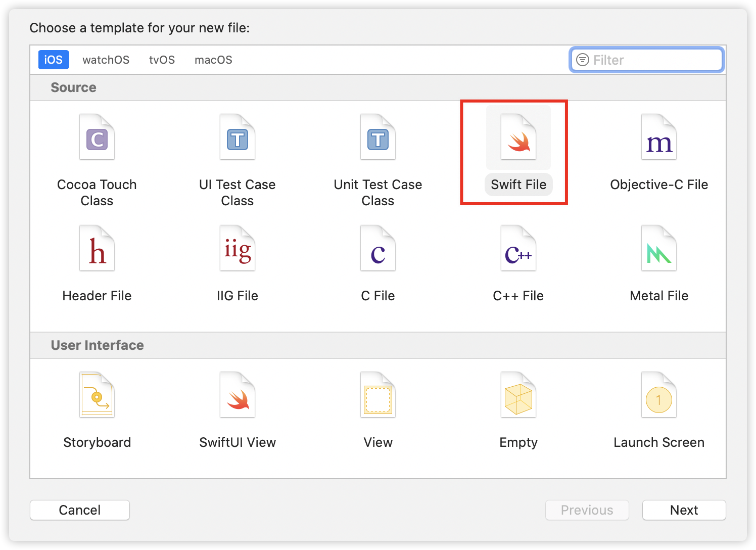
Task: Click the 'Header File' label
Action: [97, 296]
